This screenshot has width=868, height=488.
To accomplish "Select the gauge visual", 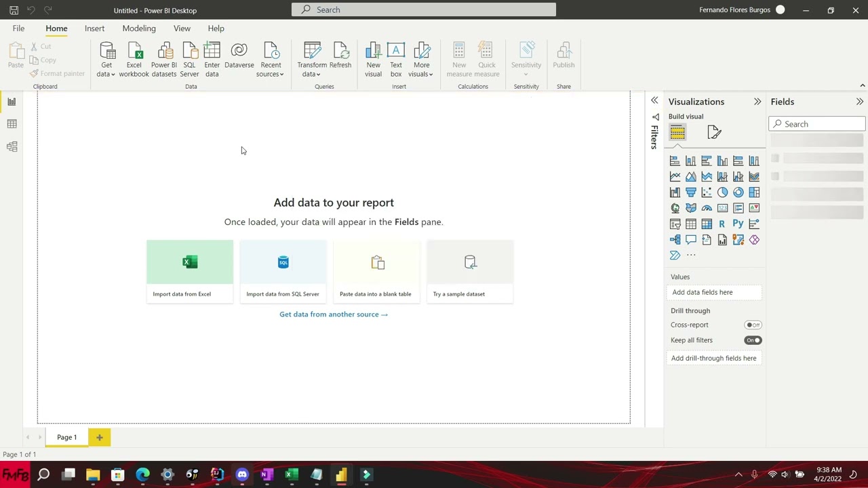I will tap(707, 208).
